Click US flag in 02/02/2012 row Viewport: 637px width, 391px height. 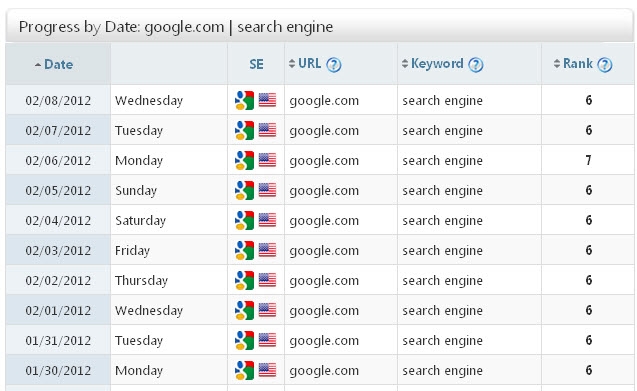(x=267, y=280)
